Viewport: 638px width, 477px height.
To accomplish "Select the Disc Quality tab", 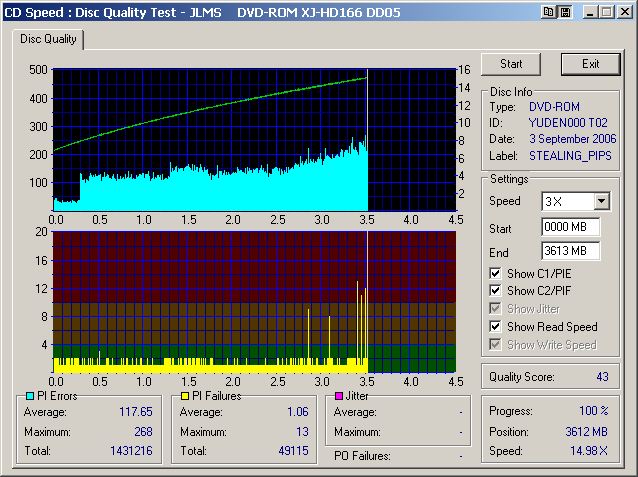I will pos(48,39).
